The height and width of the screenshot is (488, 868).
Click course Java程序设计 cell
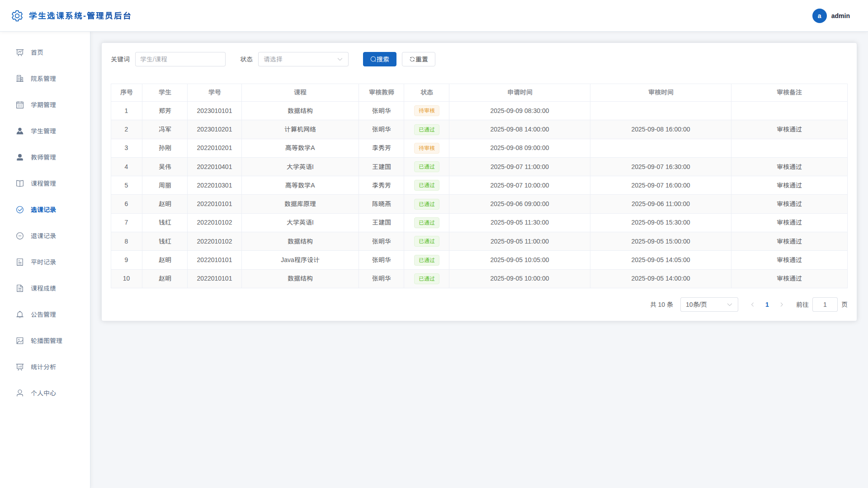tap(300, 260)
